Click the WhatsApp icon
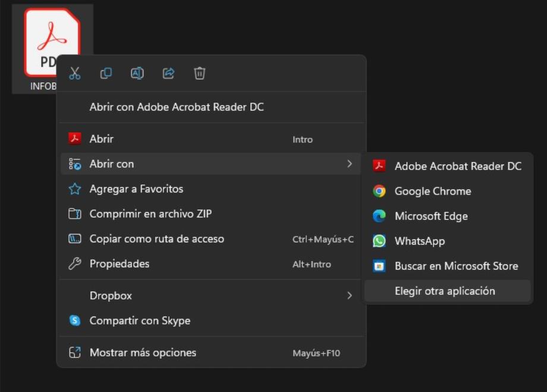Image resolution: width=547 pixels, height=392 pixels. (379, 241)
